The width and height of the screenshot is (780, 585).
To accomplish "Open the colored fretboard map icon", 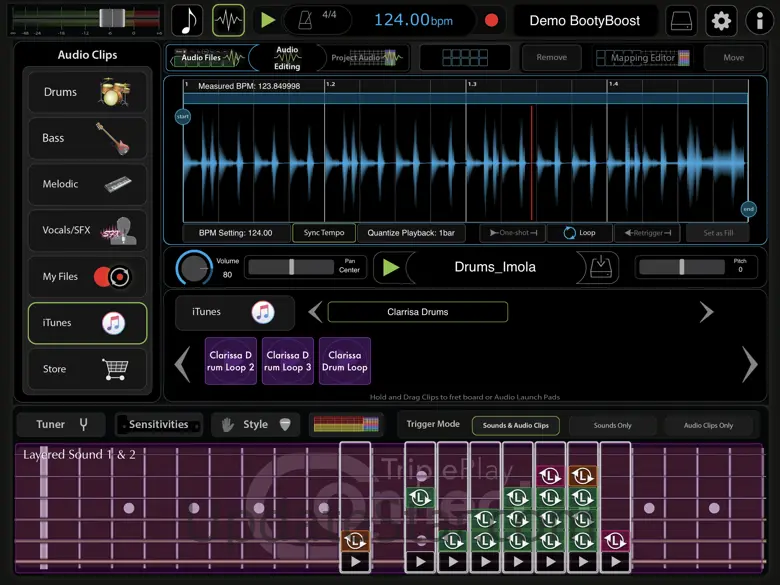I will 346,424.
